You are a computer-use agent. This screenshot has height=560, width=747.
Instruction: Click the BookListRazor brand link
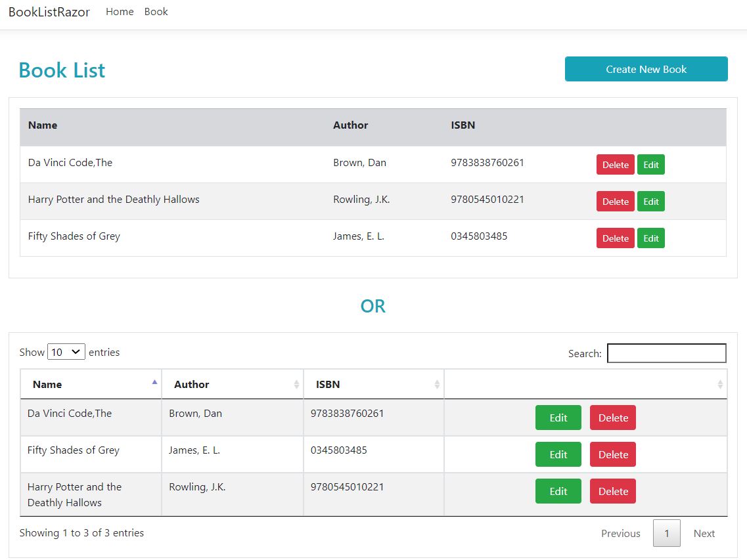49,12
